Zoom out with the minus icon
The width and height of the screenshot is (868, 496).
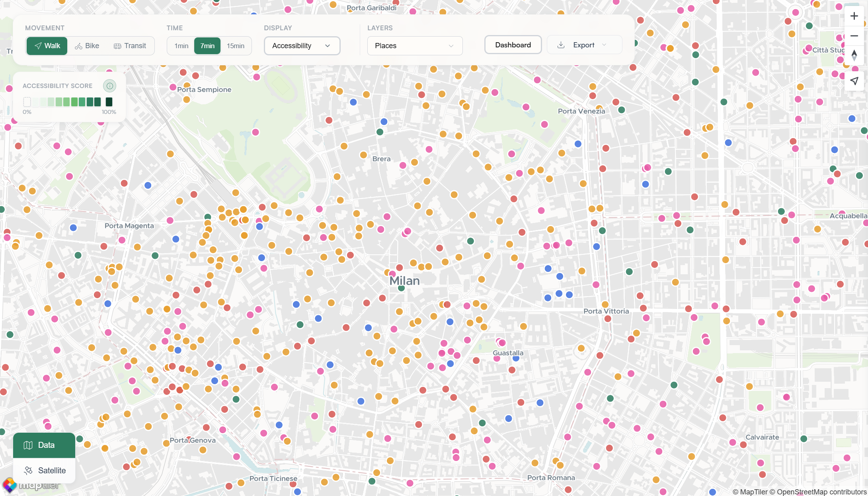point(854,36)
